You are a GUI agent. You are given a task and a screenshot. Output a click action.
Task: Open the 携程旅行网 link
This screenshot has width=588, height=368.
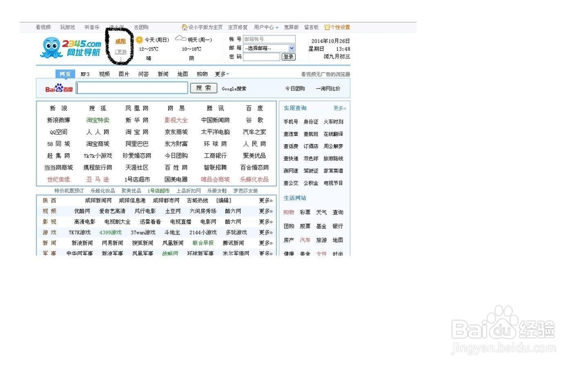(x=98, y=167)
